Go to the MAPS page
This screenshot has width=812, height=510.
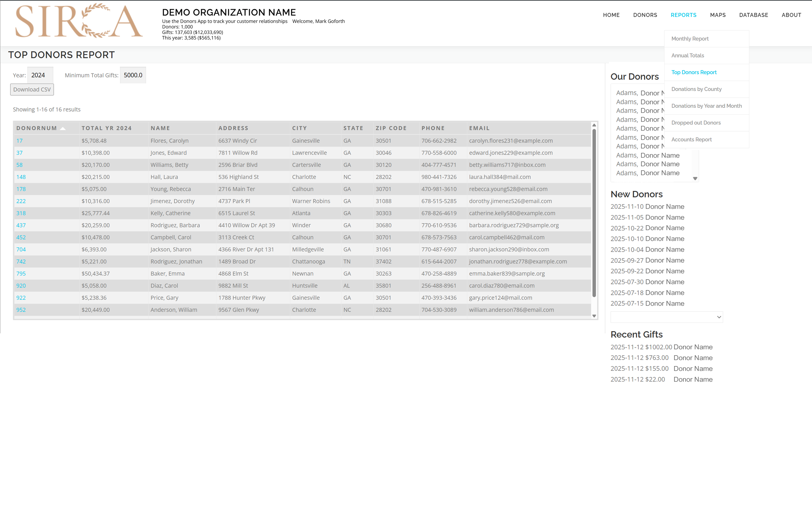(718, 15)
